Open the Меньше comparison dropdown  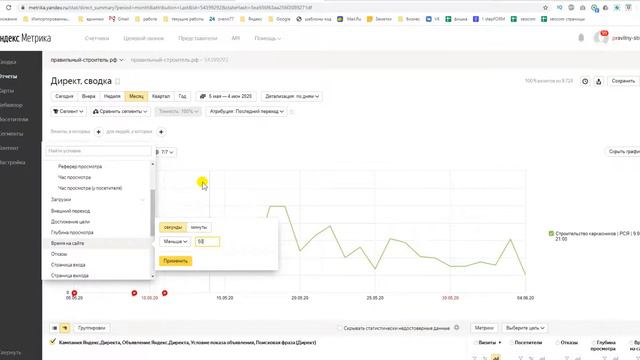(x=175, y=242)
